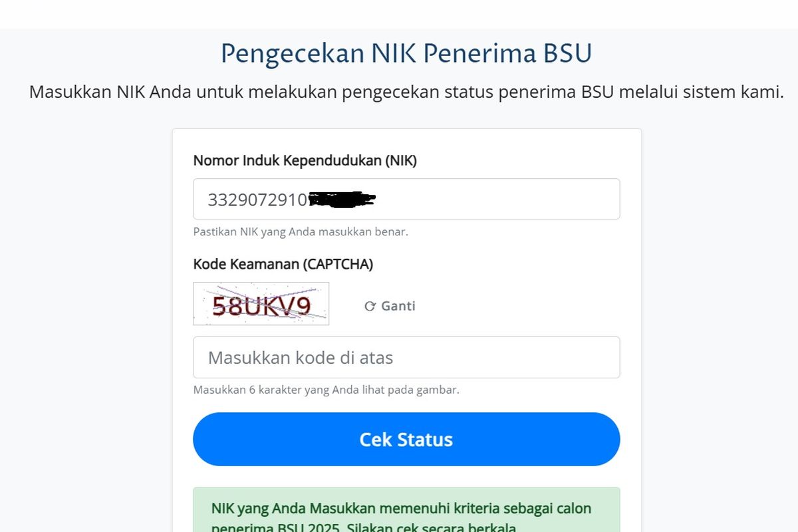Click the captcha entry box below the image
798x532 pixels.
point(406,357)
